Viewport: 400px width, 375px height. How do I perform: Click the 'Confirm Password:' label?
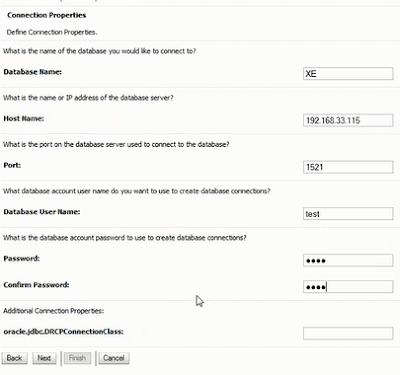tap(36, 285)
